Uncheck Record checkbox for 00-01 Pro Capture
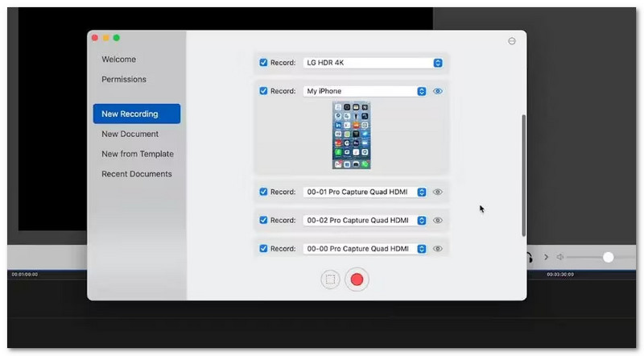644x356 pixels. [x=263, y=192]
